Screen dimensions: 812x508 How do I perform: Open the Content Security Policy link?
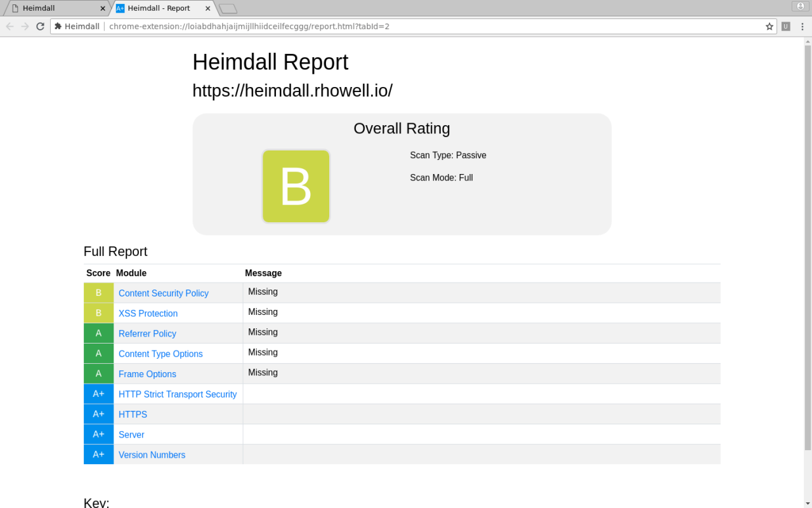pos(163,293)
